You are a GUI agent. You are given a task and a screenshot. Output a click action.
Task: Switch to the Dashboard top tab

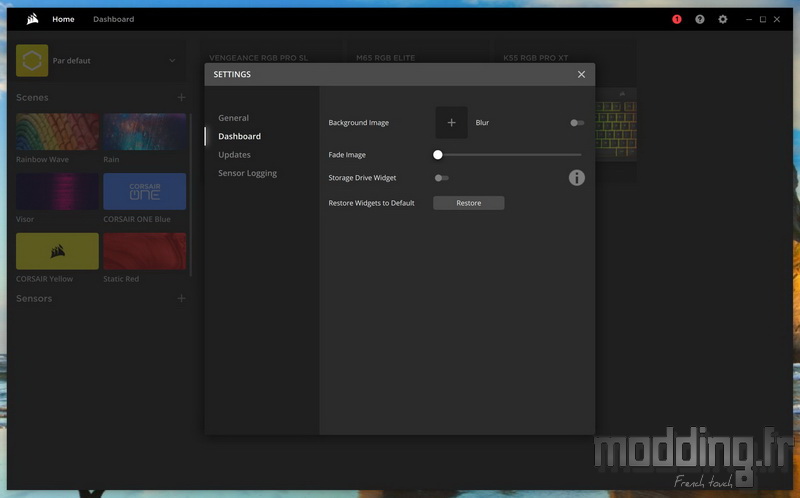click(x=113, y=19)
